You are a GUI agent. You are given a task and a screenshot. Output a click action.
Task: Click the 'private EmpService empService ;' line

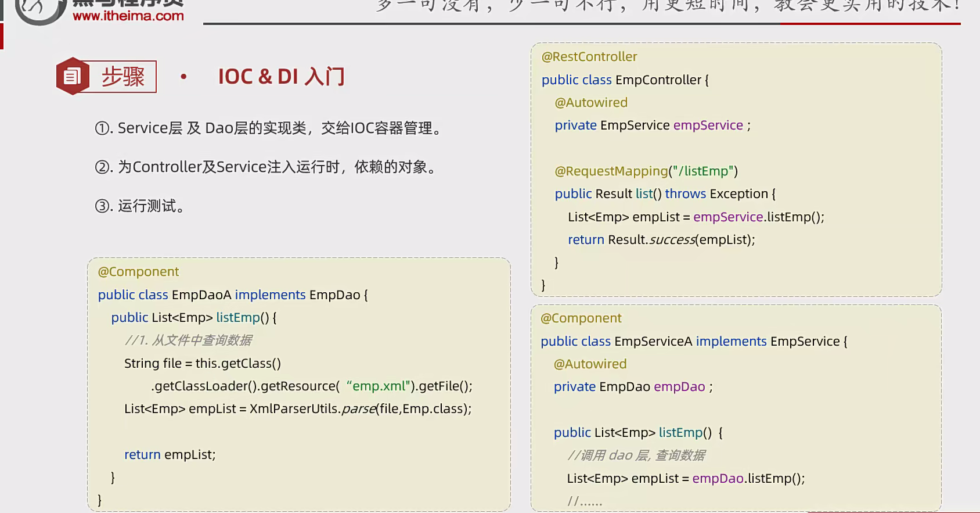pyautogui.click(x=653, y=125)
